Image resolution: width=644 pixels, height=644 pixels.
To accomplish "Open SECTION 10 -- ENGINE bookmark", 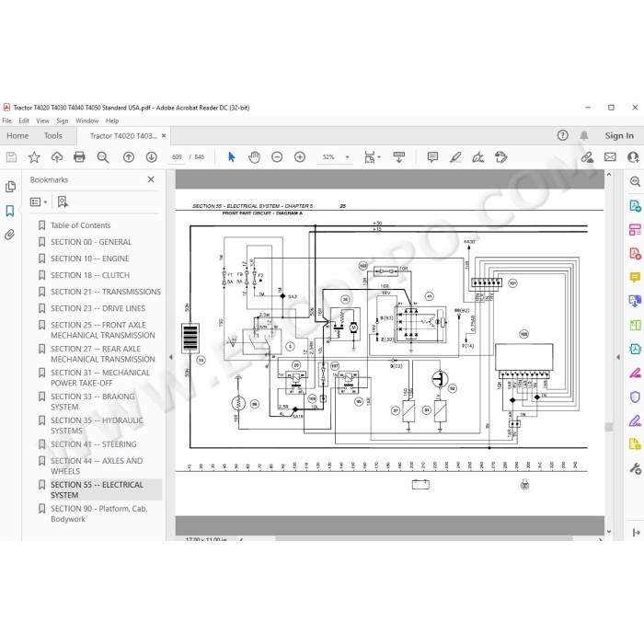I will (x=90, y=259).
